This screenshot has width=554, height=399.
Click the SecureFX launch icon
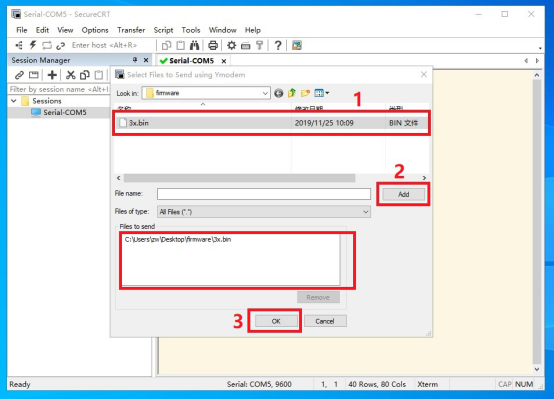coord(297,45)
